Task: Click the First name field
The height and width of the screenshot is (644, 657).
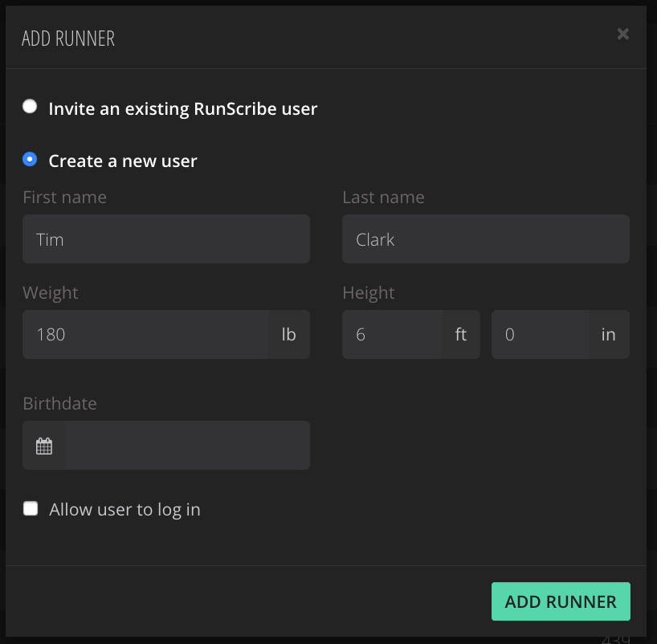Action: point(166,239)
